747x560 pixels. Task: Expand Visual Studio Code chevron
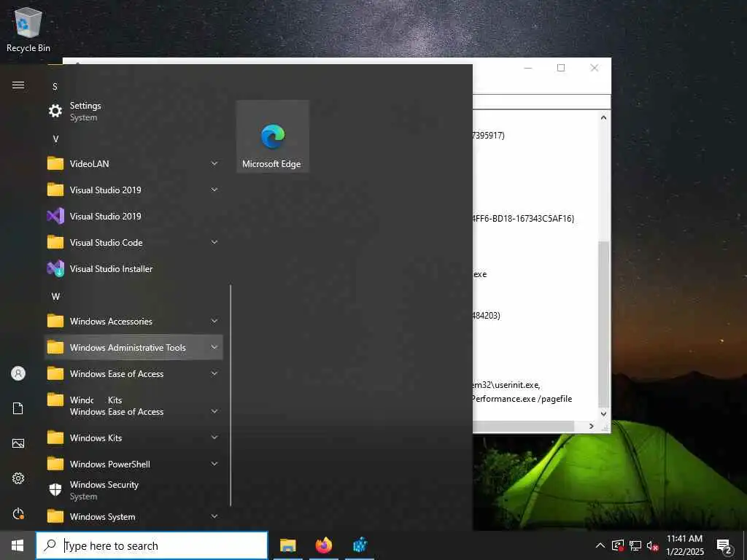click(214, 242)
